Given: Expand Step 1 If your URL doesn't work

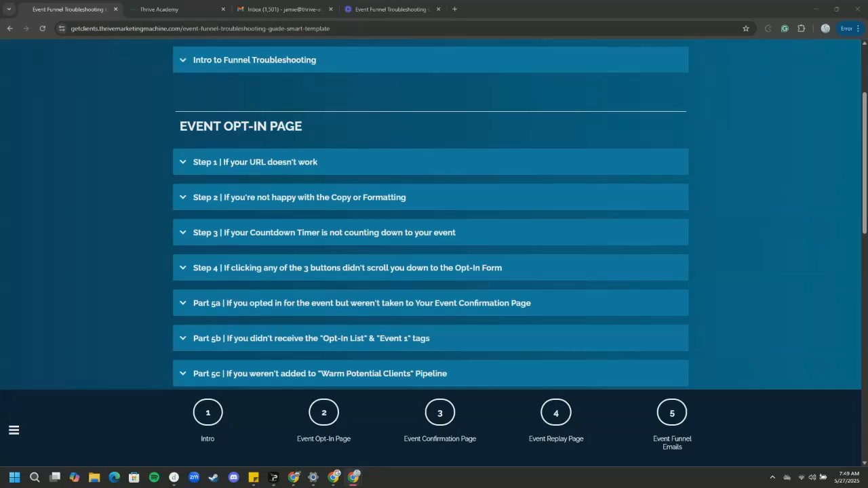Looking at the screenshot, I should [431, 162].
